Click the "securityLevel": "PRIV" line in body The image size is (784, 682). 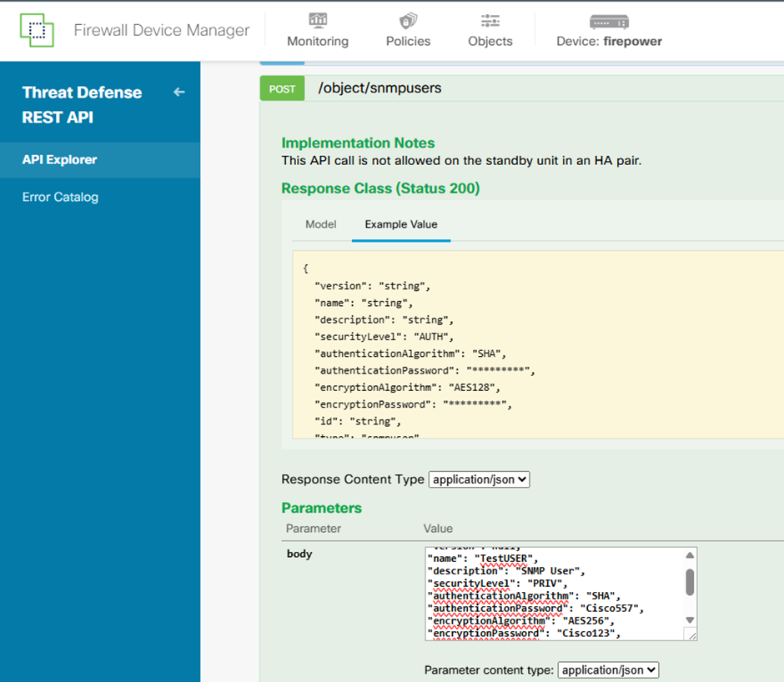(x=498, y=584)
